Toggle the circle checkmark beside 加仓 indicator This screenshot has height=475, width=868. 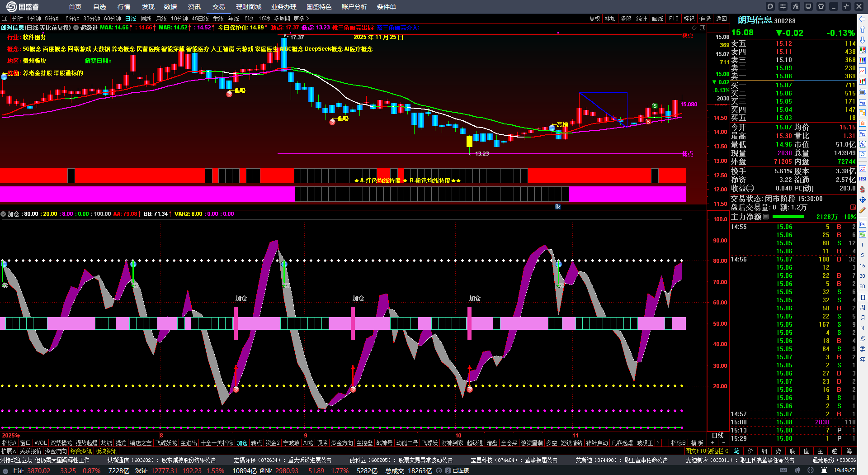coord(3,214)
